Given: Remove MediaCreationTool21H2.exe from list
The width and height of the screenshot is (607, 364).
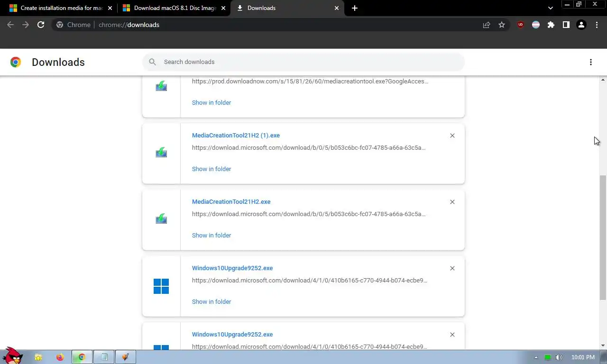Looking at the screenshot, I should click(452, 202).
